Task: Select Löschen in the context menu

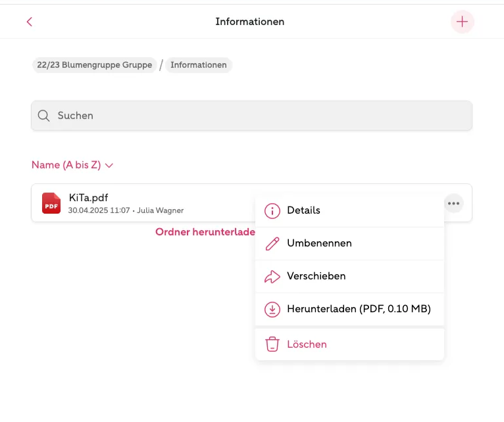Action: pos(349,344)
